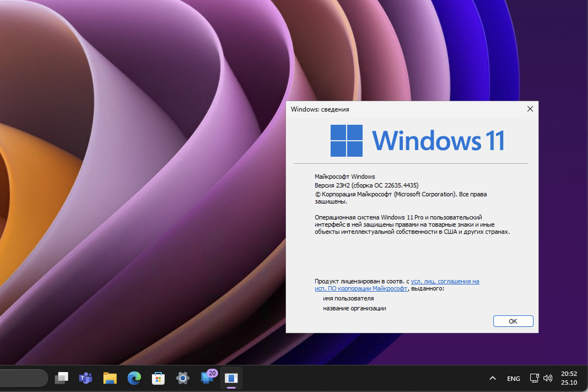Viewport: 588px width, 392px height.
Task: Open Task View from the taskbar
Action: click(61, 378)
